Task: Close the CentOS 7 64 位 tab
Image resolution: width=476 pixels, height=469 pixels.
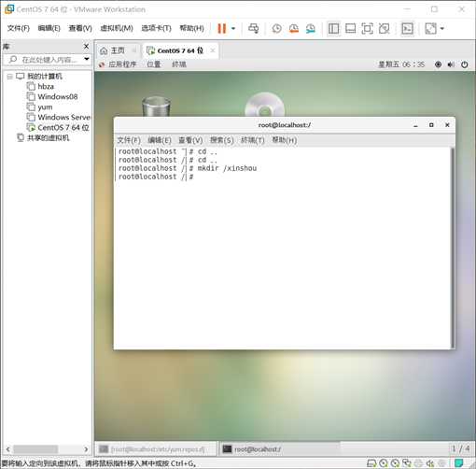Action: [x=213, y=50]
